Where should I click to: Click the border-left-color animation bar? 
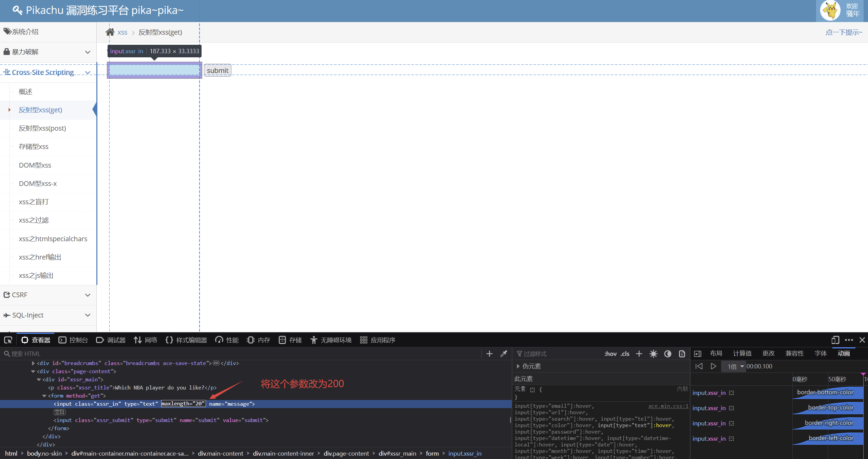point(828,439)
